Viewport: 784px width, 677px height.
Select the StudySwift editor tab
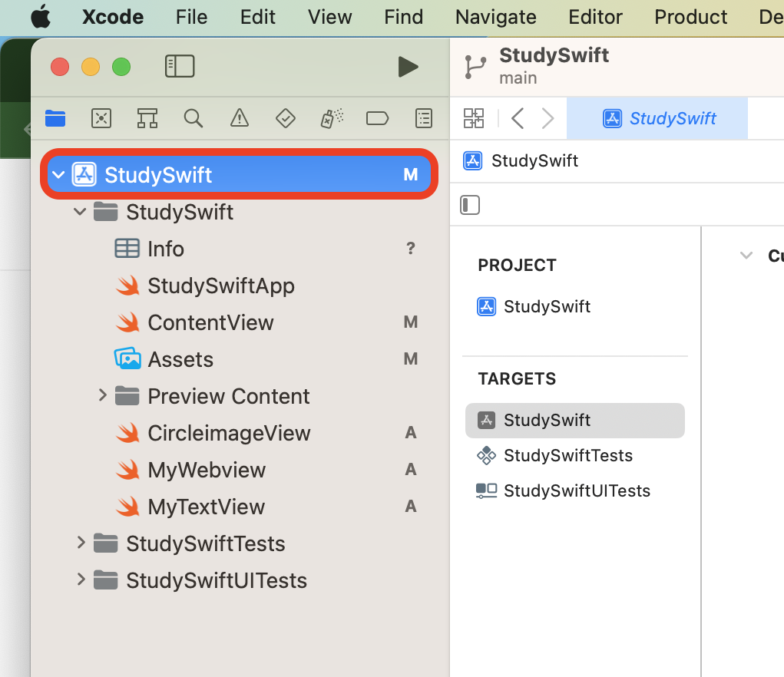click(x=657, y=118)
